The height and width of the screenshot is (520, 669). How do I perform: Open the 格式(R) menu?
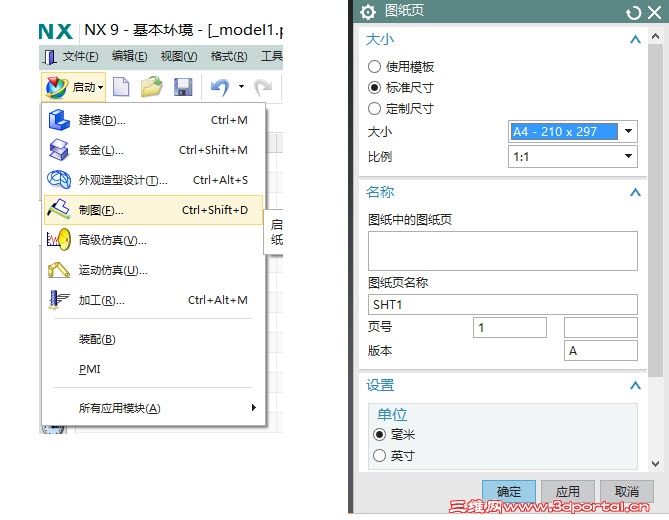pos(229,56)
